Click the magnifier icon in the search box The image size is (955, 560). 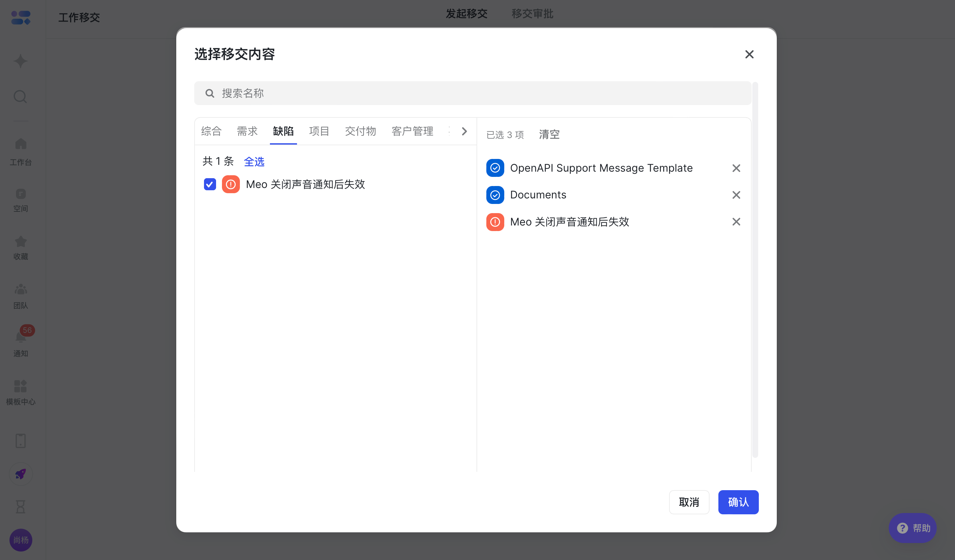(x=210, y=93)
